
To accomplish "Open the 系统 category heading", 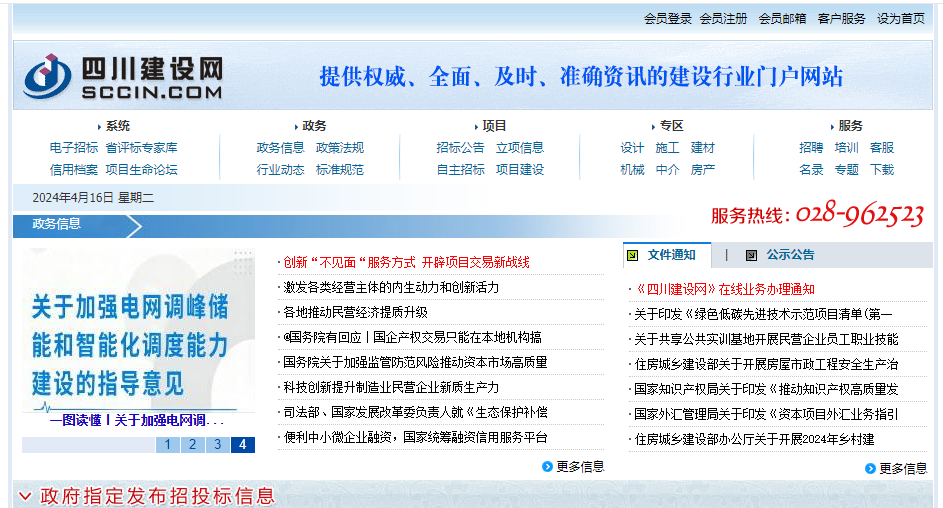I will click(117, 126).
